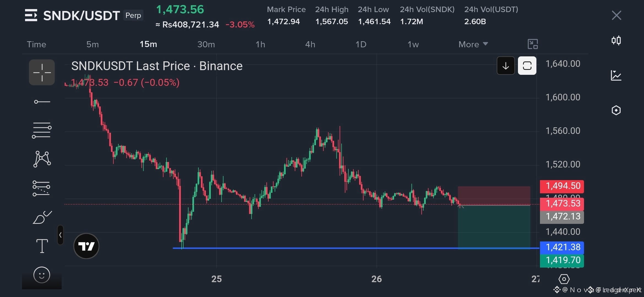644x297 pixels.
Task: Click the blue 1,421.38 line price label
Action: pyautogui.click(x=562, y=248)
